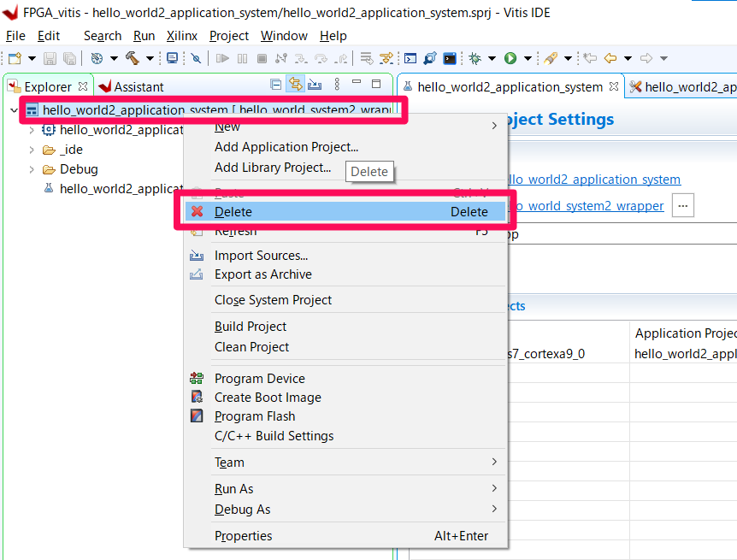737x560 pixels.
Task: Click the last edit location icon
Action: (590, 58)
